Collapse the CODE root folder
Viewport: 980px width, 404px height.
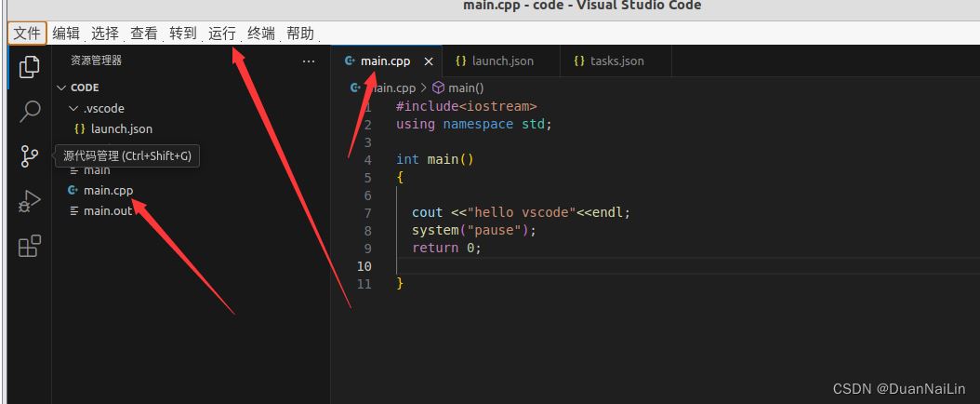coord(84,88)
